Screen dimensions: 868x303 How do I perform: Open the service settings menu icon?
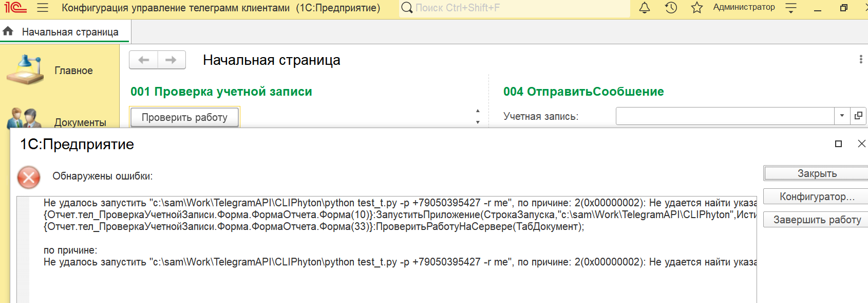pos(791,8)
